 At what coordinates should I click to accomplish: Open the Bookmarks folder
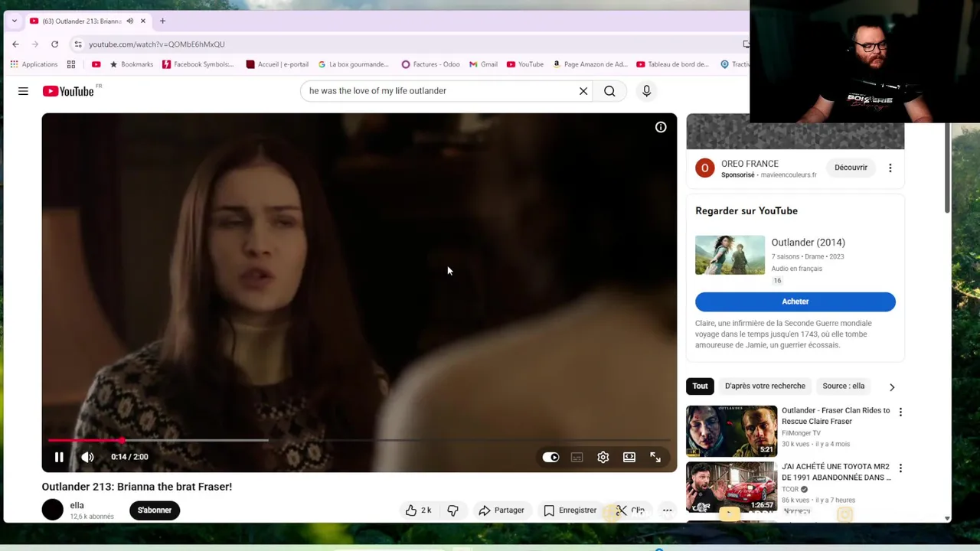coord(132,64)
